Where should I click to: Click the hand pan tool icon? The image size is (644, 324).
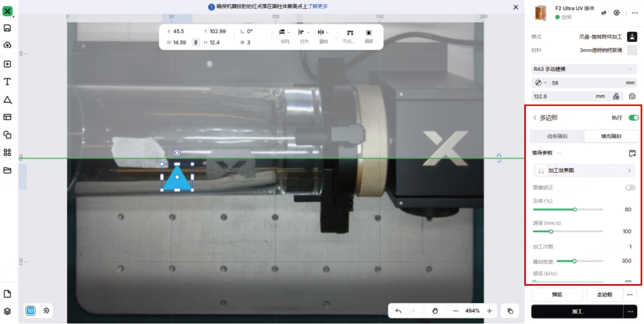(x=435, y=311)
